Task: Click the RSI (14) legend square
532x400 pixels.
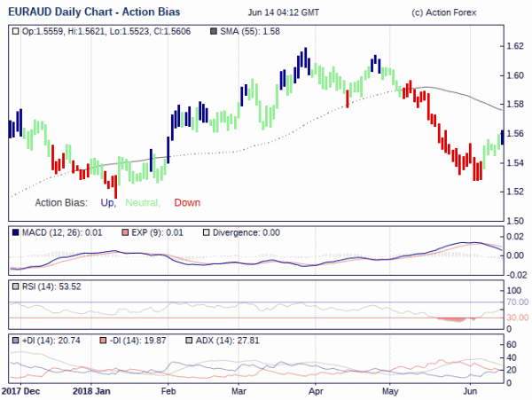Action: coord(15,286)
